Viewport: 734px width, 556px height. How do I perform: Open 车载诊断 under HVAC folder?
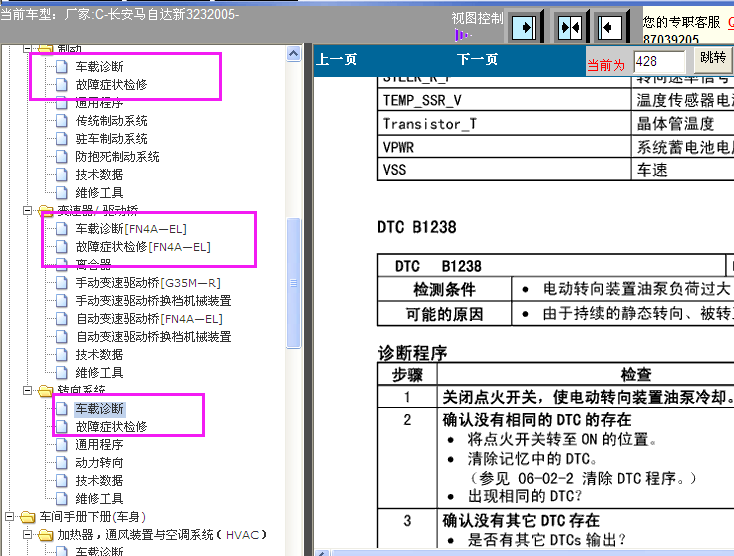pos(99,551)
